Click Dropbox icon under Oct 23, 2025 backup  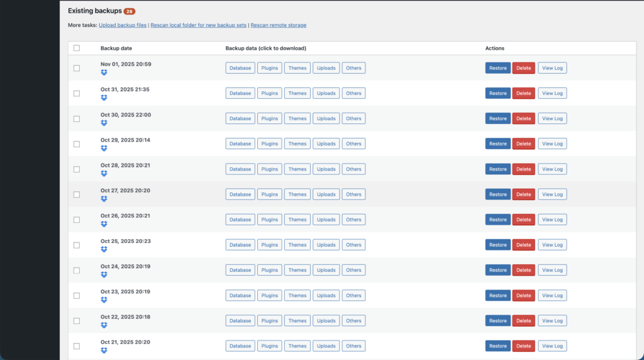[x=104, y=300]
